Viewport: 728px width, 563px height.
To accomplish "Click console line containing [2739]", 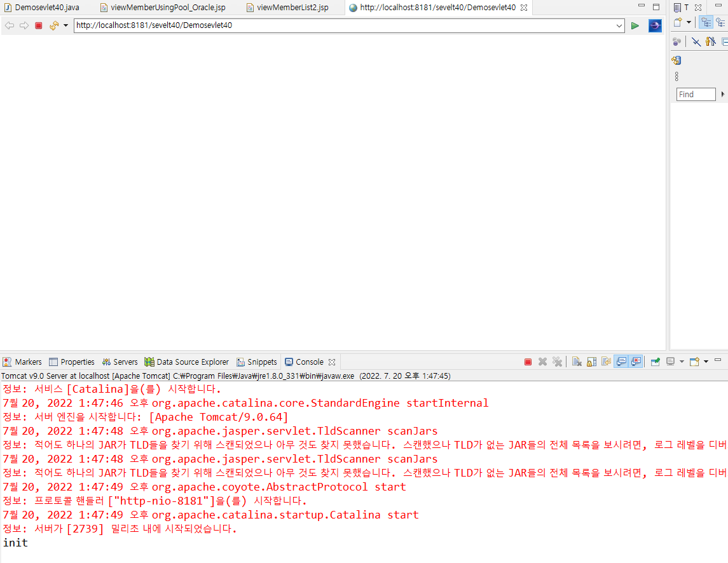I will click(x=120, y=529).
